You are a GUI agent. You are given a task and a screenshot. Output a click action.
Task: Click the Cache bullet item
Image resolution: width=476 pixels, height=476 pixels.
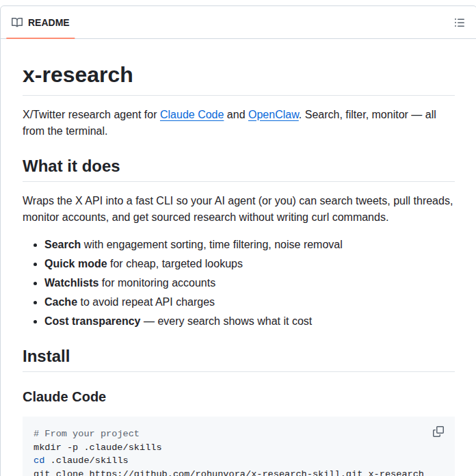point(61,302)
